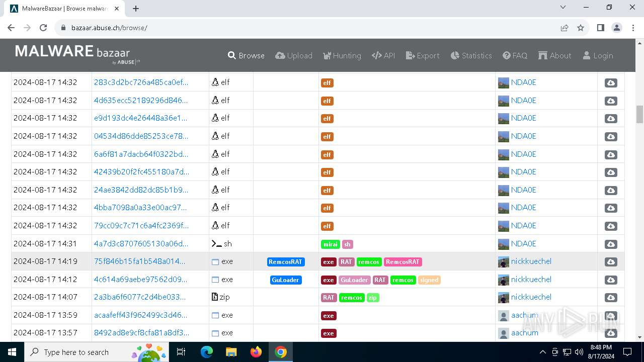Download RemcosRAT sample 75f846b15fa1b548a014
644x362 pixels.
click(x=611, y=262)
